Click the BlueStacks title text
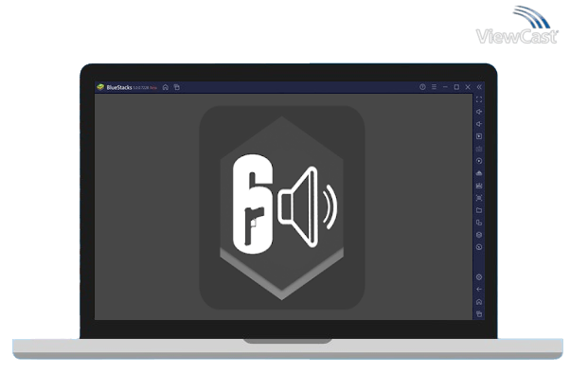This screenshot has height=392, width=570. click(119, 88)
